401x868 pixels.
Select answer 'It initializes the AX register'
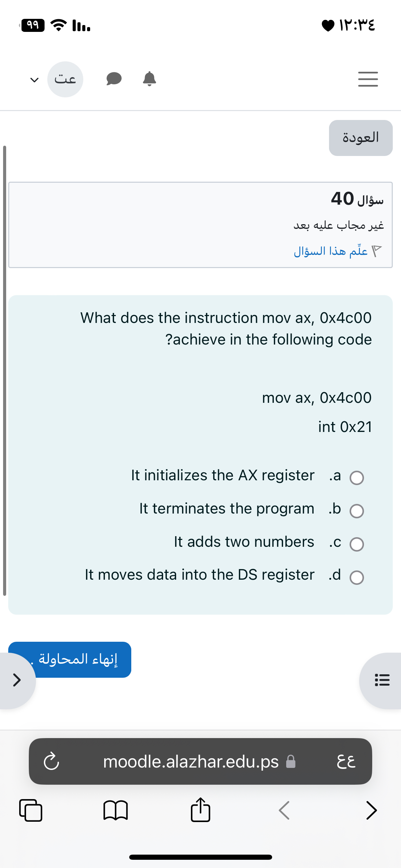pyautogui.click(x=357, y=477)
